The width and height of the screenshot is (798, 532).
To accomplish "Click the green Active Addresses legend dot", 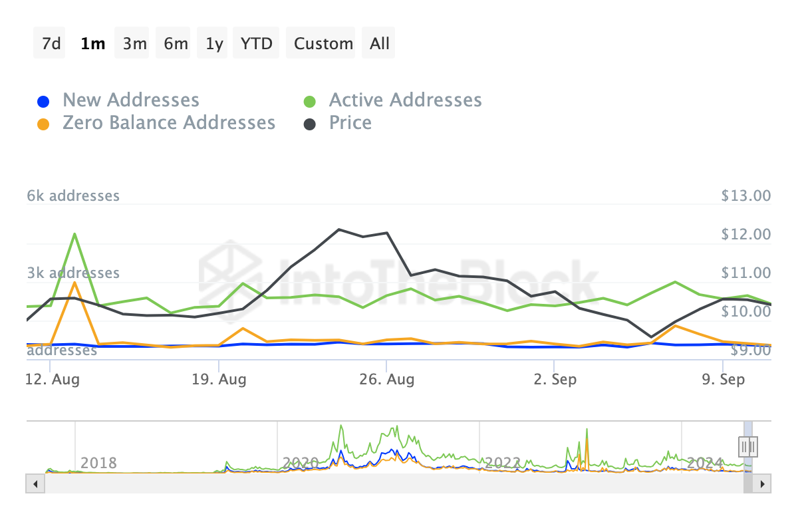I will [310, 102].
